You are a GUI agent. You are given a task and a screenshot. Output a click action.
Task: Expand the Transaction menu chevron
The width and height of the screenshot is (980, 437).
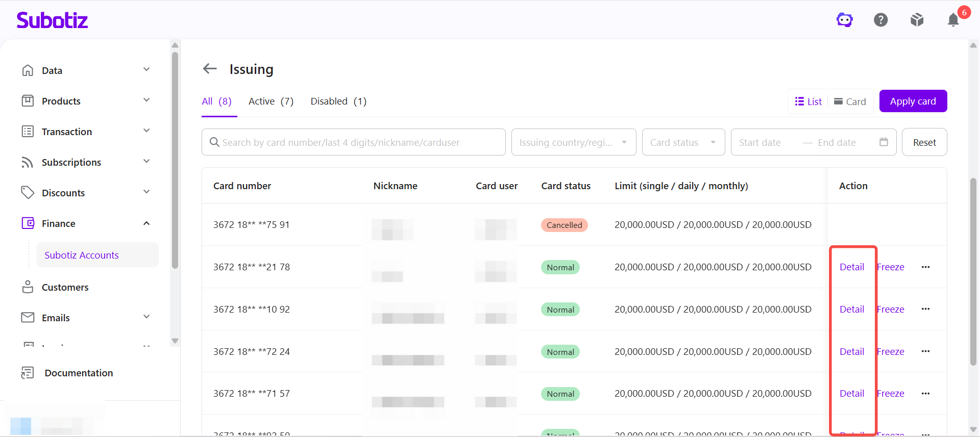point(146,131)
